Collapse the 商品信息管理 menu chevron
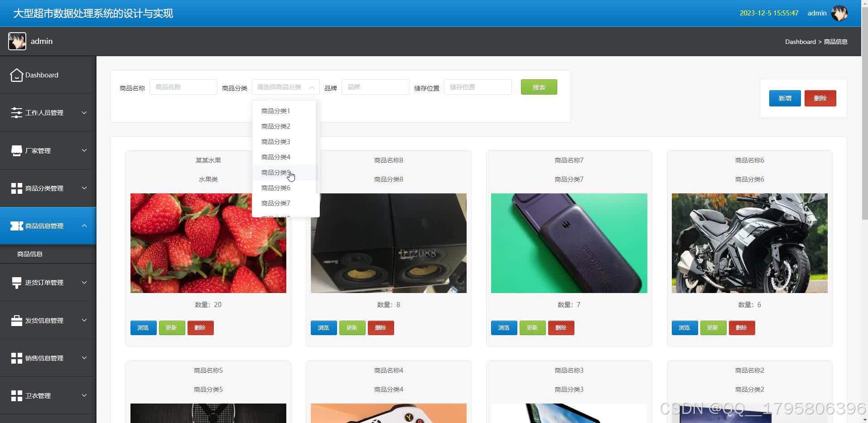 click(84, 226)
